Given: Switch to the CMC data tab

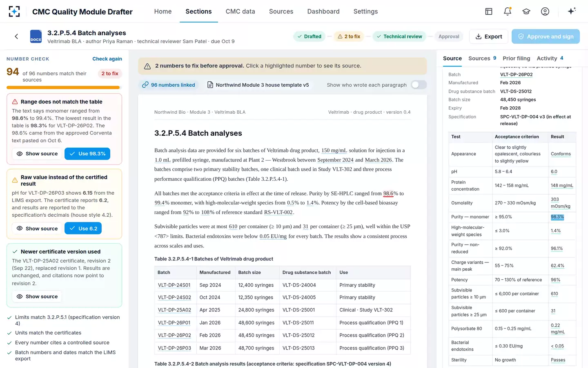Looking at the screenshot, I should (x=240, y=11).
